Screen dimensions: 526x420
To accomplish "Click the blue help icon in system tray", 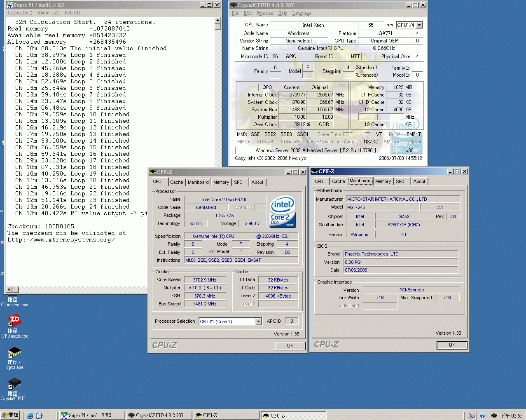I will [482, 415].
